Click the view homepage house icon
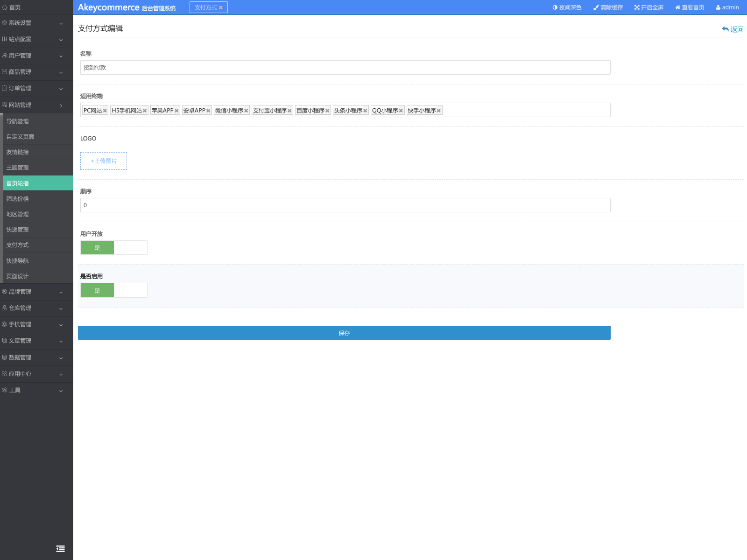 678,7
